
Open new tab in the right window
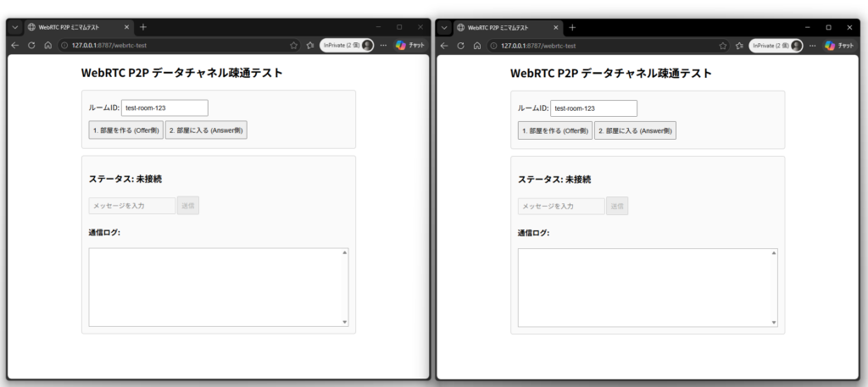tap(572, 27)
